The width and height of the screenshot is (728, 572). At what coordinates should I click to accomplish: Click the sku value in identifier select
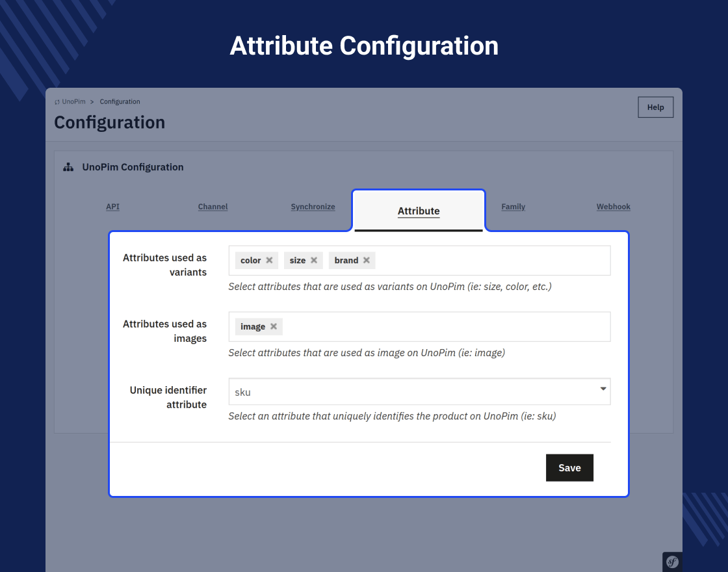pyautogui.click(x=243, y=393)
